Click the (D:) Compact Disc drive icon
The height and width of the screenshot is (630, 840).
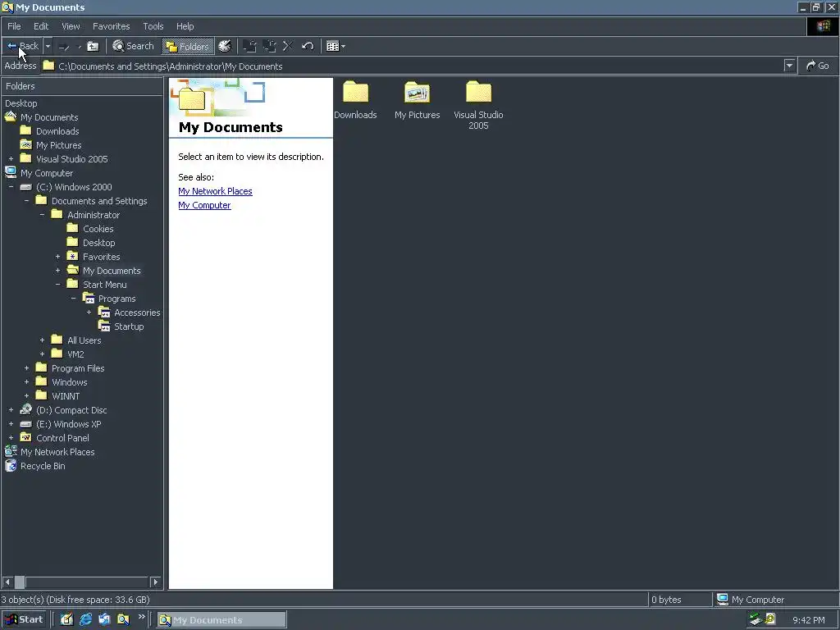pyautogui.click(x=25, y=409)
